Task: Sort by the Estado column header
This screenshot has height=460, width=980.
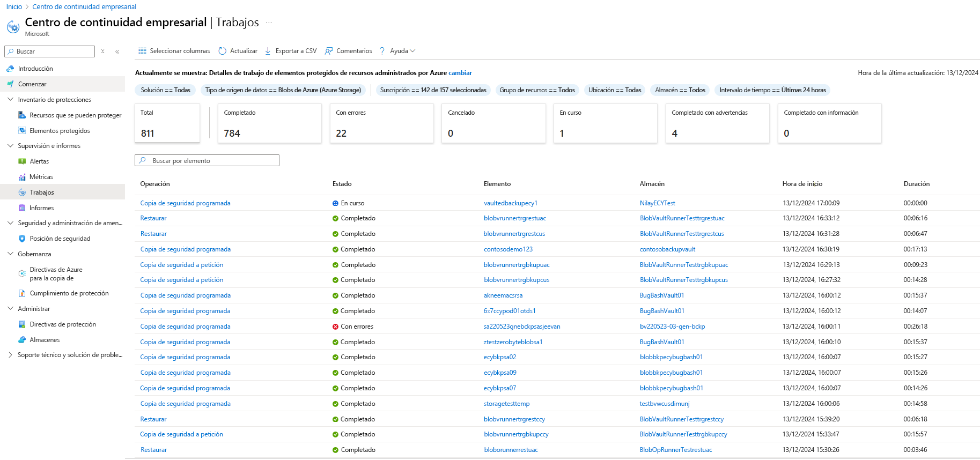Action: [342, 184]
